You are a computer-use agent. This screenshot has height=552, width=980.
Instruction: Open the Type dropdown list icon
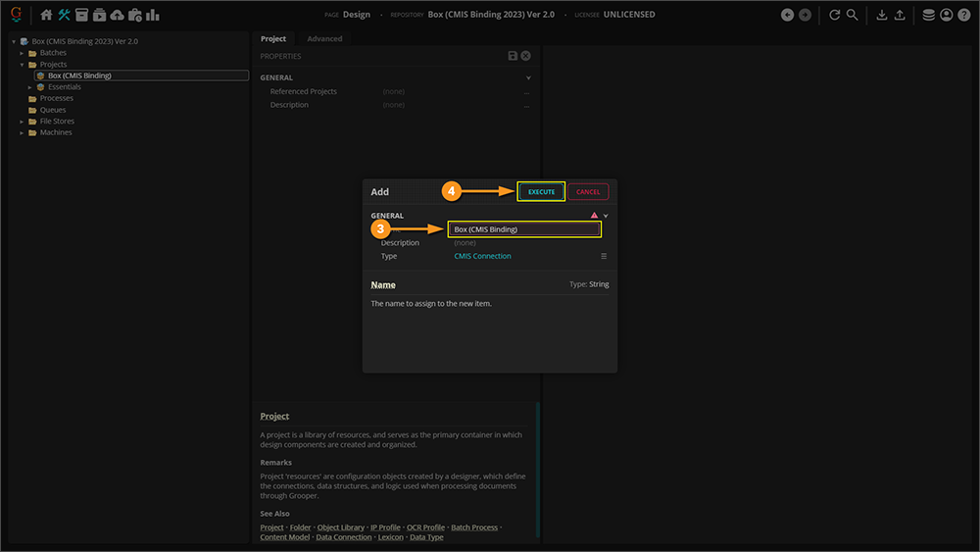coord(604,256)
